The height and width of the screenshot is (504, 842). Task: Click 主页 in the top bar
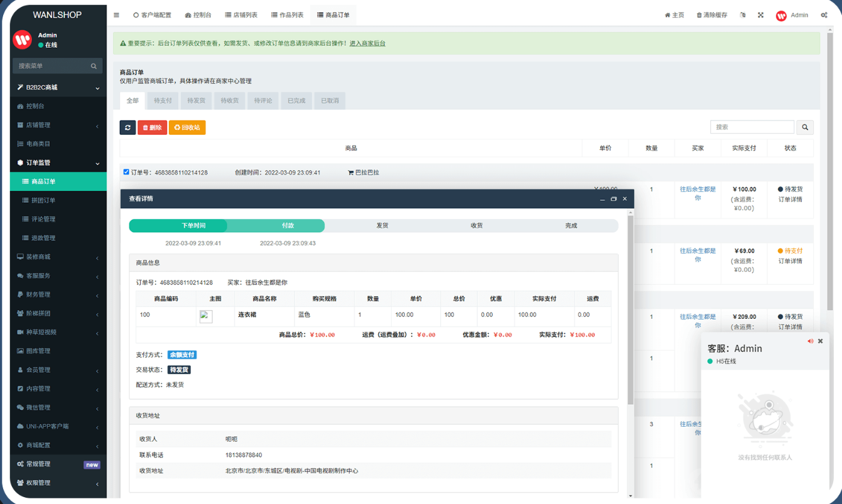[x=674, y=15]
